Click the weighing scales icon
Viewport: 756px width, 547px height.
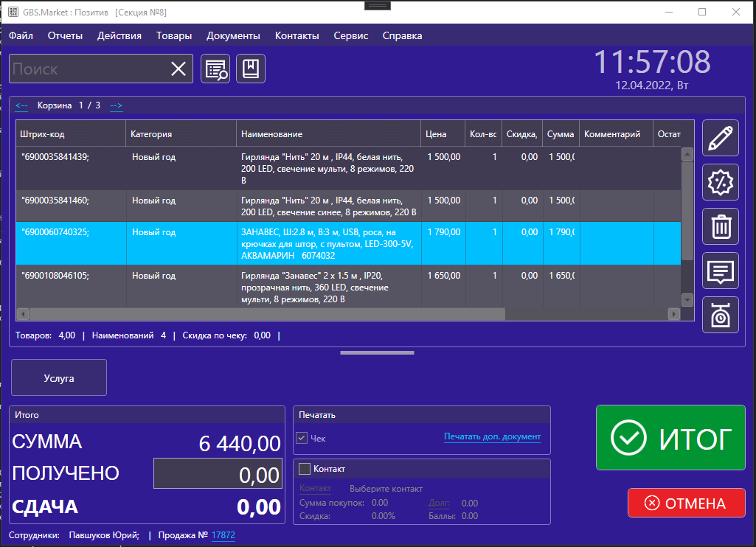[x=721, y=315]
